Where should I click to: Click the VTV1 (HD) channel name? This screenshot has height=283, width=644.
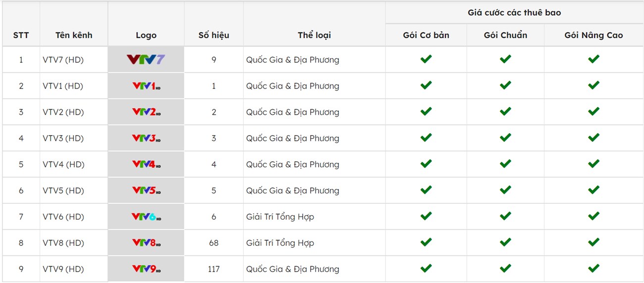pos(63,86)
